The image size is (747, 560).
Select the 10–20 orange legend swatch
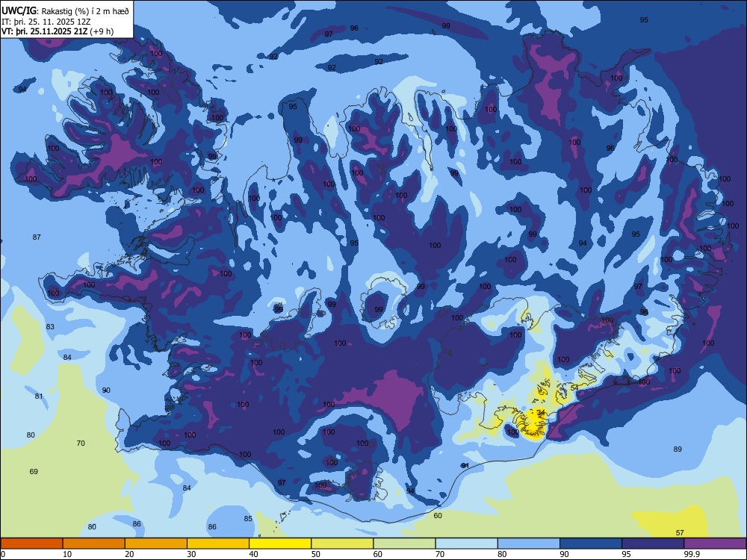tap(94, 544)
